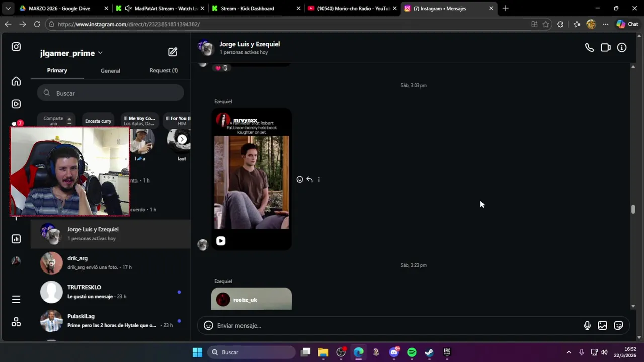
Task: Start an audio call with the phone icon
Action: (589, 48)
